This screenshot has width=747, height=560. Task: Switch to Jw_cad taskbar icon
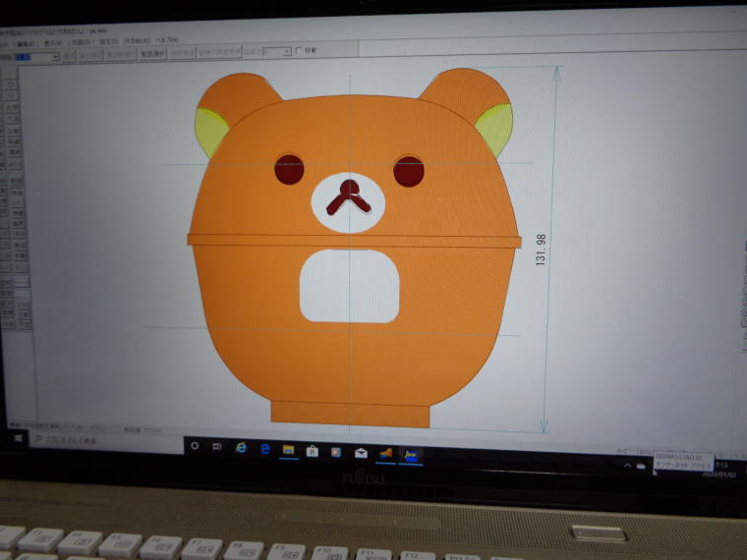[410, 455]
